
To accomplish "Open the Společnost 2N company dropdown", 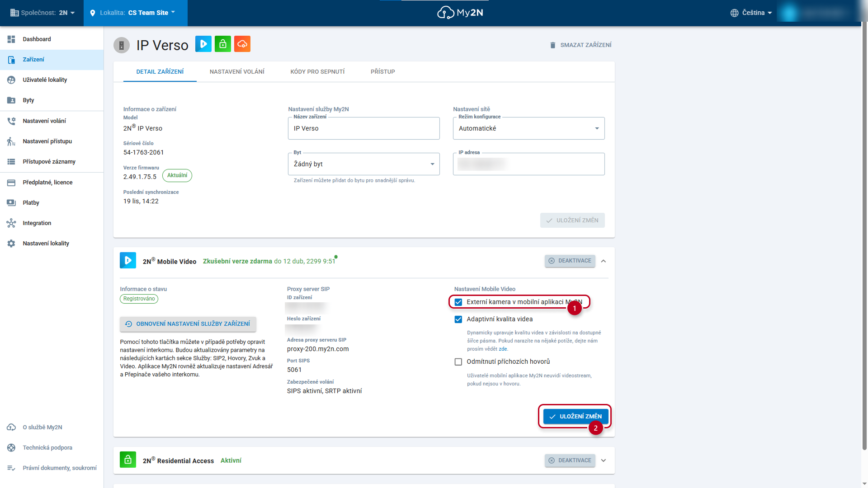I will pos(43,13).
